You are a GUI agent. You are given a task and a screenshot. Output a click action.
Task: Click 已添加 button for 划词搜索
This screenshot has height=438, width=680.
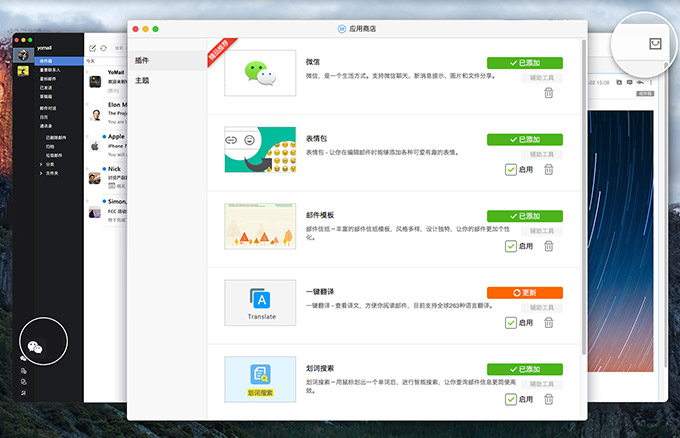[525, 369]
